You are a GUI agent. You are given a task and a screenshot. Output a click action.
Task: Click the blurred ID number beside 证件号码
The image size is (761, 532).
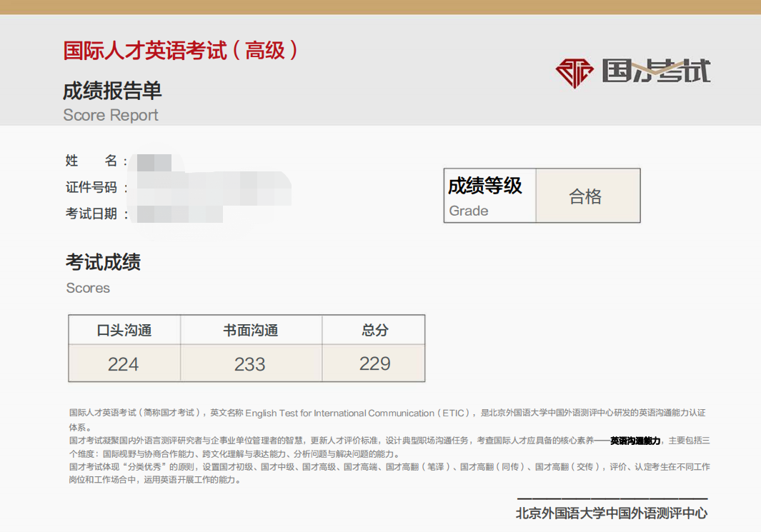coord(213,188)
